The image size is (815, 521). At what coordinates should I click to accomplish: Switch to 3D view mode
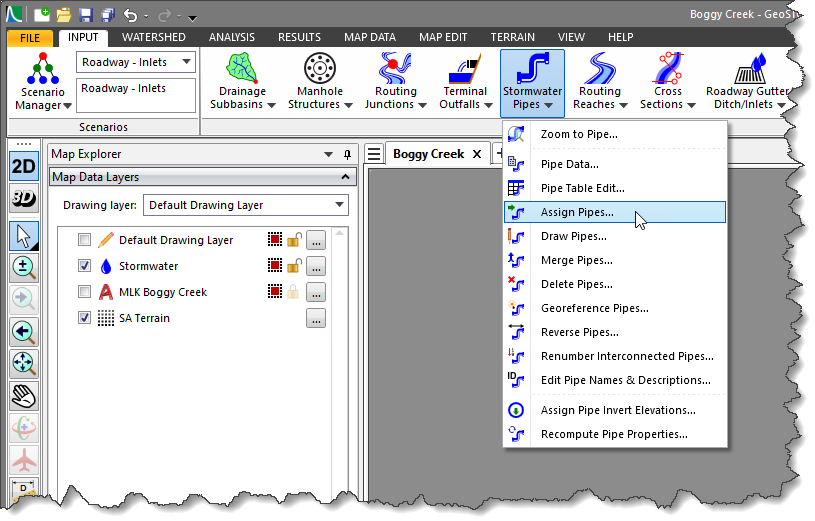23,198
